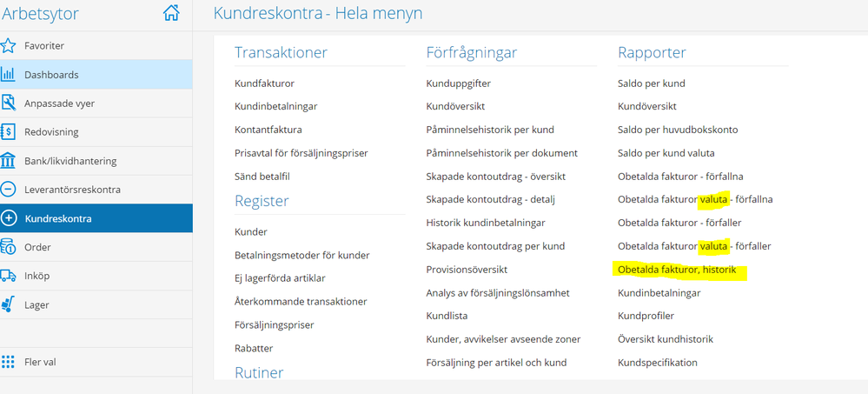Open Översikt kundhistorik report
Image resolution: width=868 pixels, height=394 pixels.
(x=666, y=339)
